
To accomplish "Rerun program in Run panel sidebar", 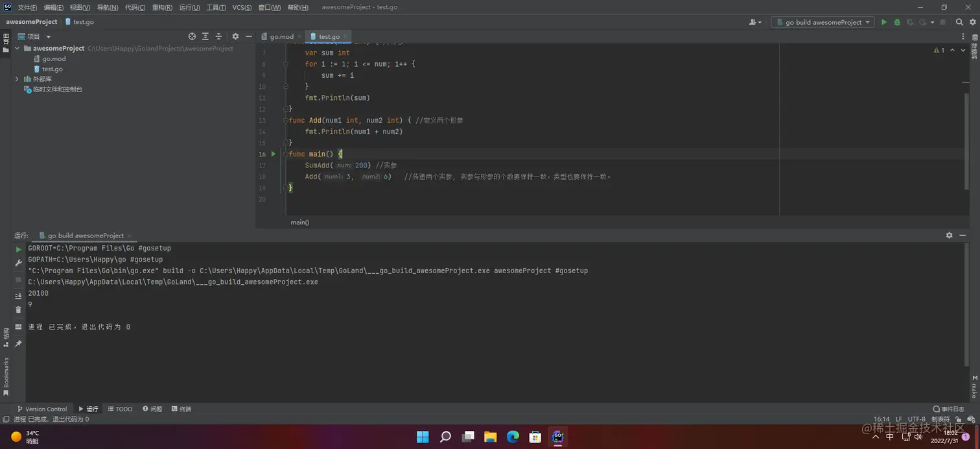I will [18, 249].
